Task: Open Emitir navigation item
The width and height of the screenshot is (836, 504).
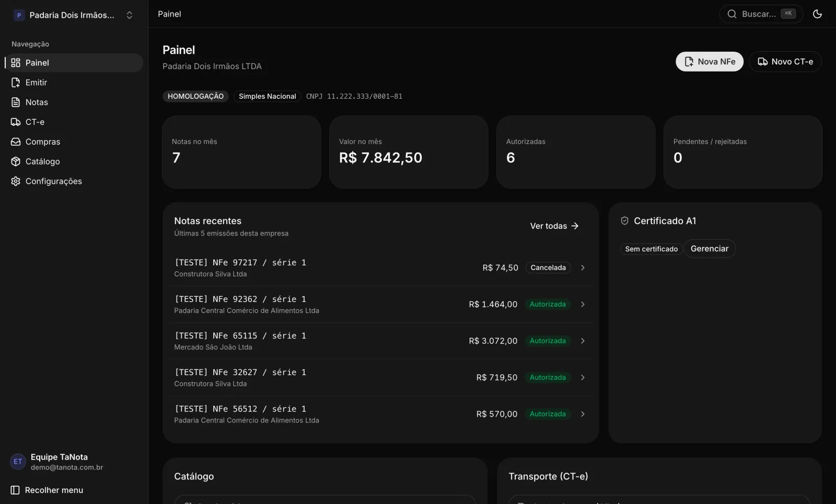Action: point(74,83)
